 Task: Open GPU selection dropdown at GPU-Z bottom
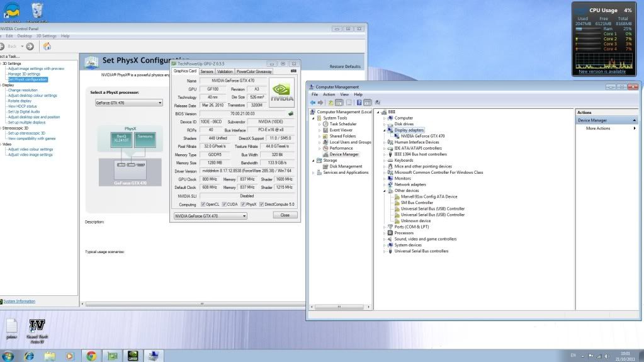[210, 216]
